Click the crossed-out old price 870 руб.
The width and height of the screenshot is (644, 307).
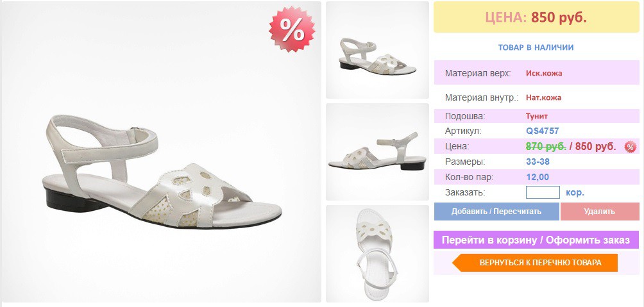[x=547, y=147]
